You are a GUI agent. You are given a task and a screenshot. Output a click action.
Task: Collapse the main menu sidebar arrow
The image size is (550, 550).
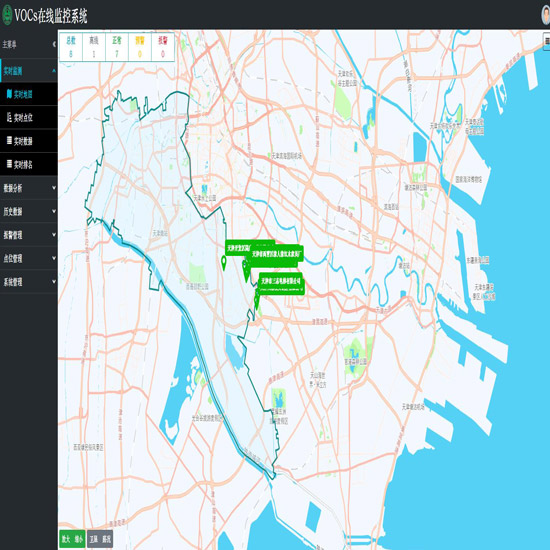coord(54,44)
